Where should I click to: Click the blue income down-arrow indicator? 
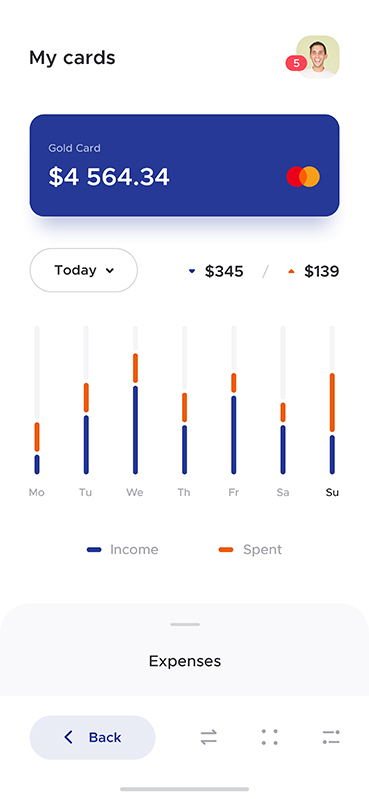[x=192, y=272]
